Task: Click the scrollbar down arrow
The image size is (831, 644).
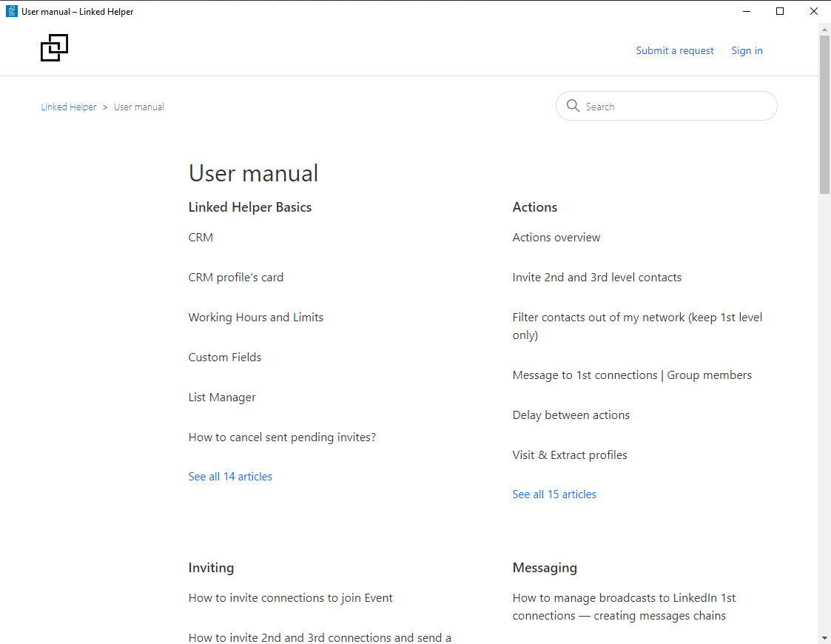Action: click(824, 637)
